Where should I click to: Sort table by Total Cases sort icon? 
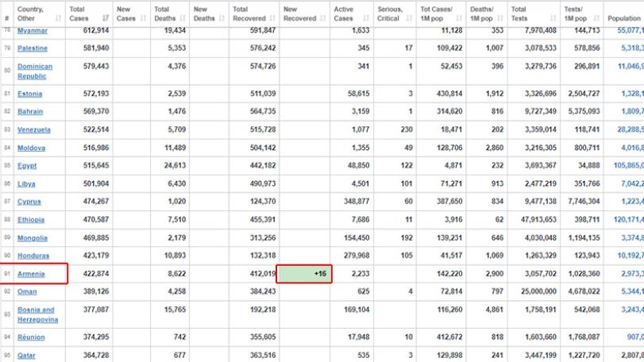click(106, 18)
